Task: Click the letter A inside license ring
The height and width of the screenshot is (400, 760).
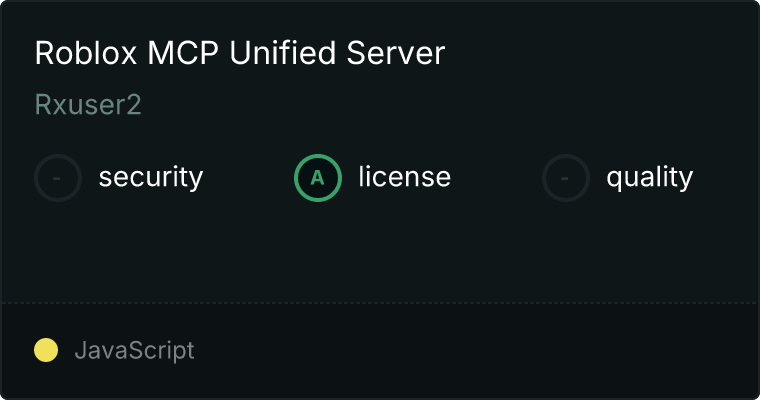Action: pyautogui.click(x=317, y=178)
